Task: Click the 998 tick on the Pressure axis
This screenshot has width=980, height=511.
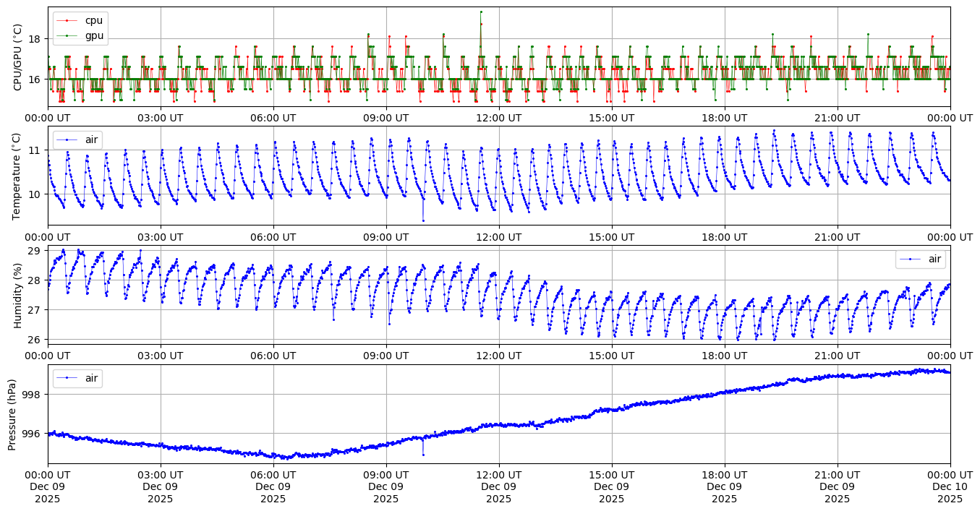Action: pos(31,395)
